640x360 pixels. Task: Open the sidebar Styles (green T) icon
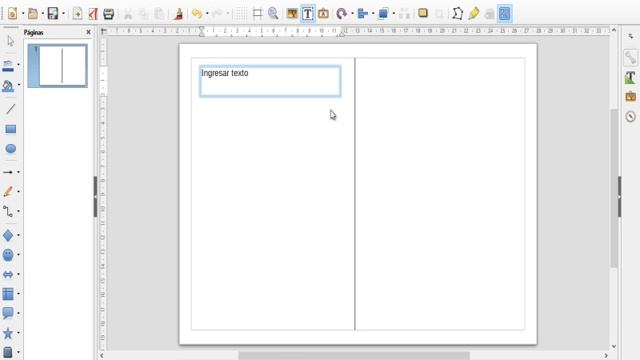(631, 78)
